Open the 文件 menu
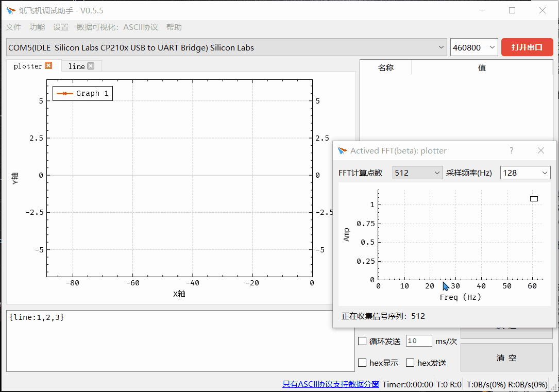This screenshot has height=392, width=559. pos(13,27)
